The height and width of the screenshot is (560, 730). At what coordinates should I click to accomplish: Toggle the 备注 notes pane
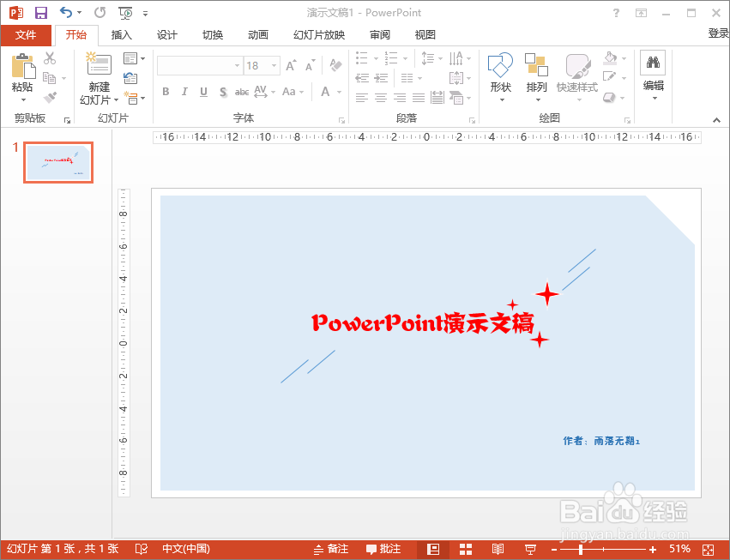point(331,550)
